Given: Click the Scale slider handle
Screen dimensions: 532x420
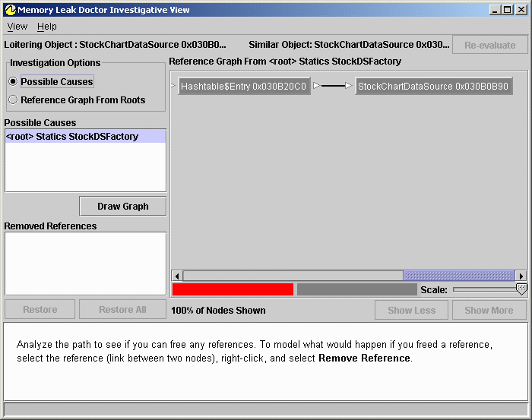Looking at the screenshot, I should tap(521, 289).
